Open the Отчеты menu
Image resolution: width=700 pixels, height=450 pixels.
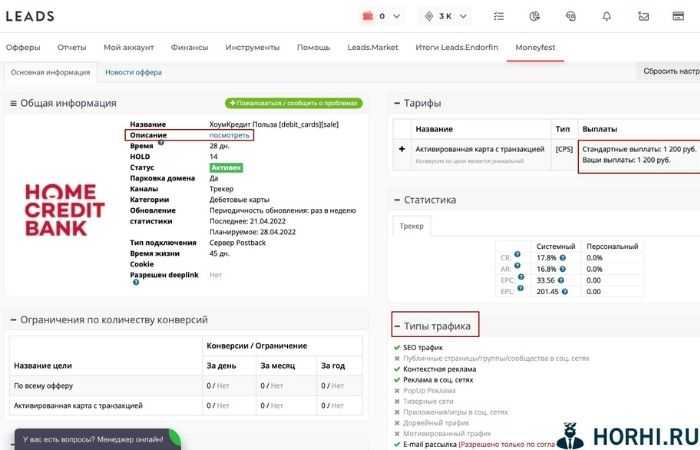tap(71, 47)
